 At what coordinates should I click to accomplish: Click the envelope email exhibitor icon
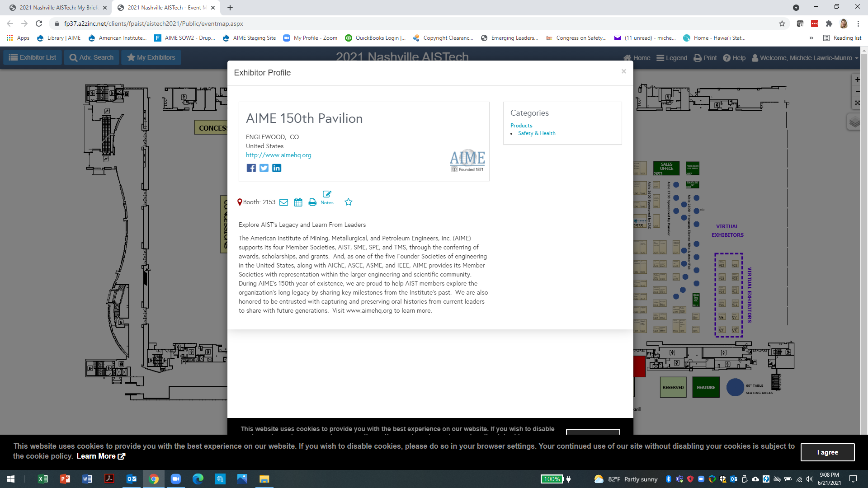[x=283, y=202]
